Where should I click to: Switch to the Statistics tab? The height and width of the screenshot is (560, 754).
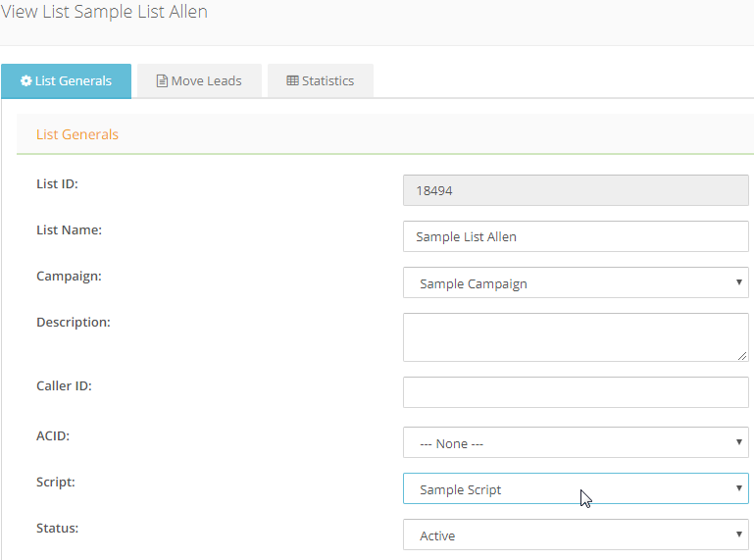click(x=321, y=80)
